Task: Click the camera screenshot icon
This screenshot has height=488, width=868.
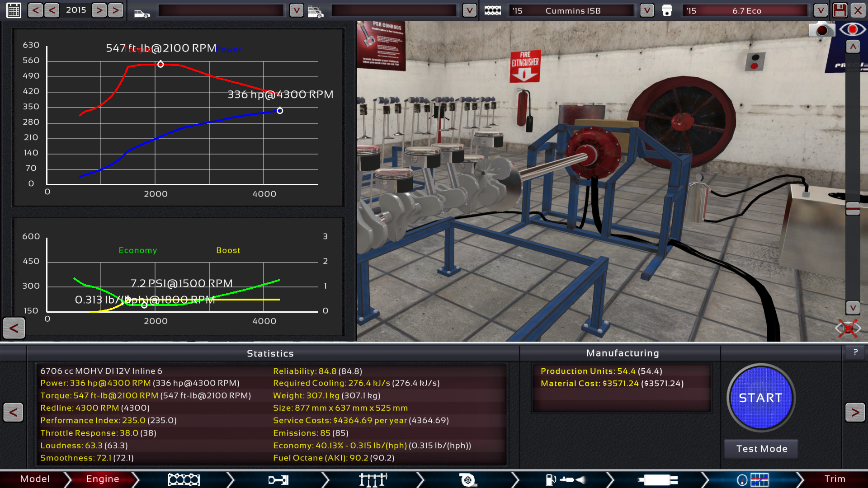Action: pos(821,30)
